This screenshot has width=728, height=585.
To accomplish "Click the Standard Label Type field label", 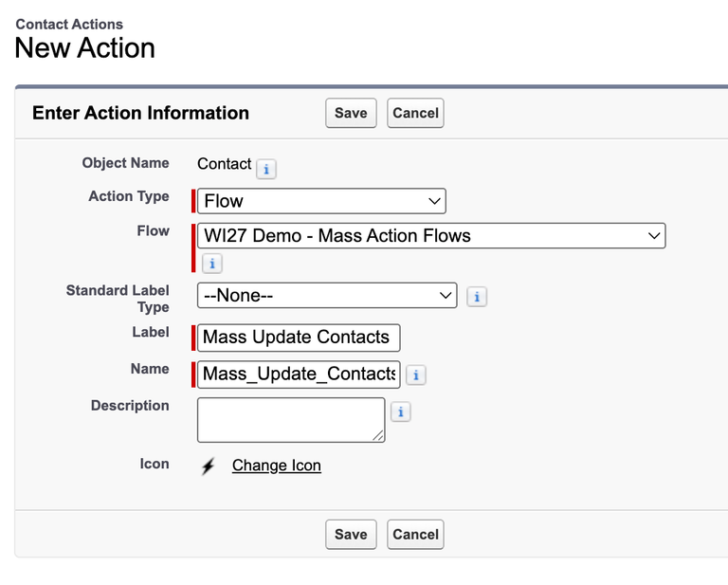I will [118, 299].
